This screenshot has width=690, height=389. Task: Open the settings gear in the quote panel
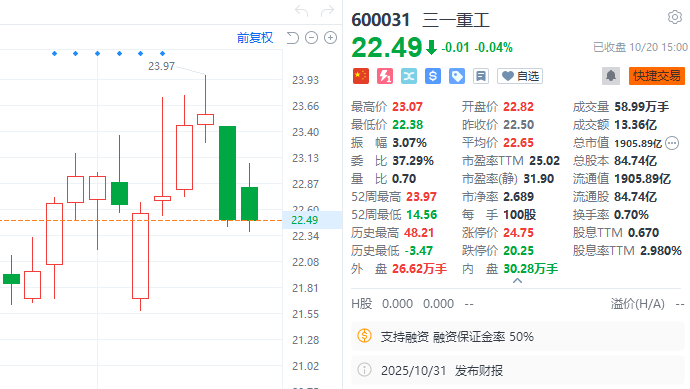click(x=675, y=17)
